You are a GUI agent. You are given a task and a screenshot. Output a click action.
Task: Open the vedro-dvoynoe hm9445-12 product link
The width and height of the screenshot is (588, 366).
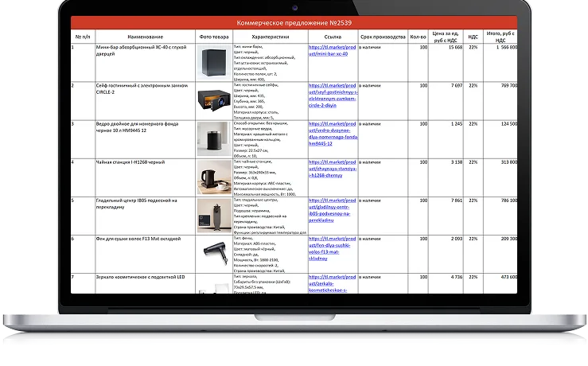click(333, 134)
